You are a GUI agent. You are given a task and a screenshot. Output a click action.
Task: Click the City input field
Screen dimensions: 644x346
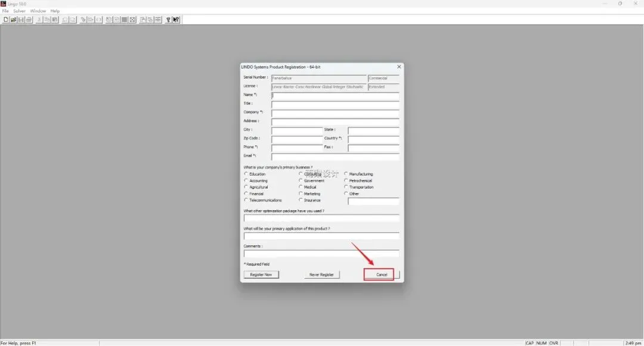(x=297, y=130)
